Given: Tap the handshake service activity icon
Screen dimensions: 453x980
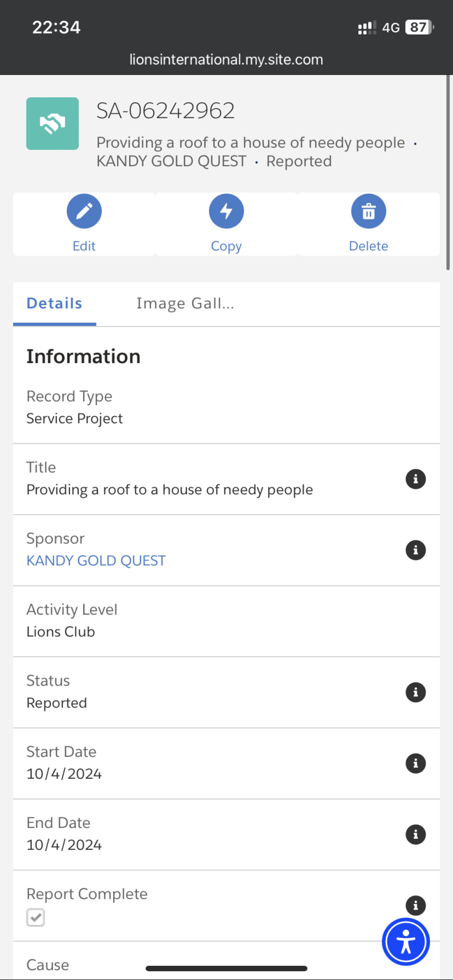Looking at the screenshot, I should click(53, 123).
